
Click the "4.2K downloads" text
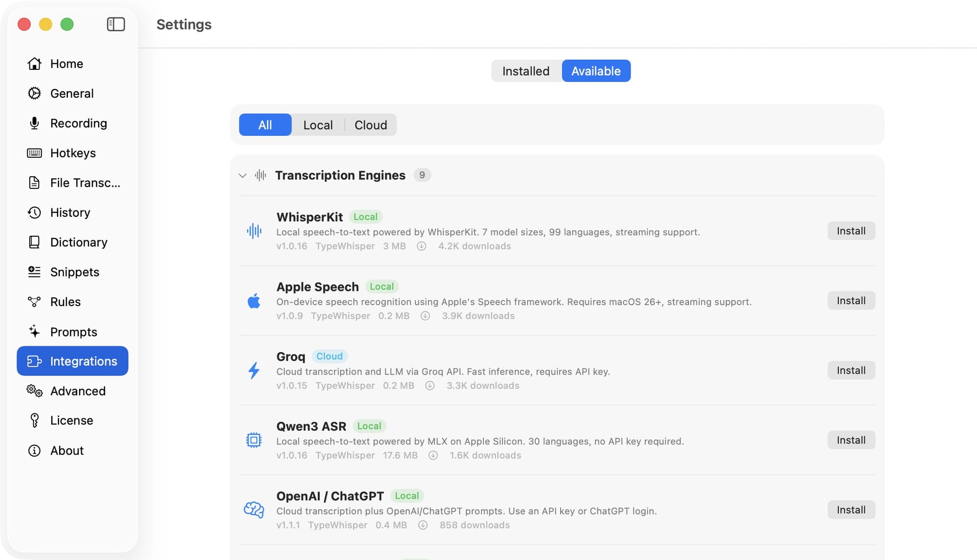[474, 246]
